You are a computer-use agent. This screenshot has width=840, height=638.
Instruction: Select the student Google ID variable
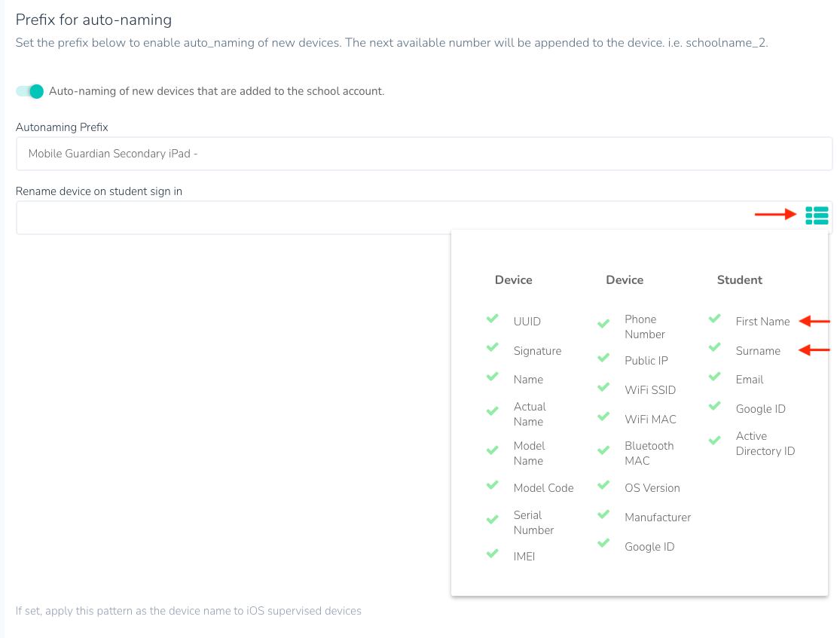(x=760, y=409)
